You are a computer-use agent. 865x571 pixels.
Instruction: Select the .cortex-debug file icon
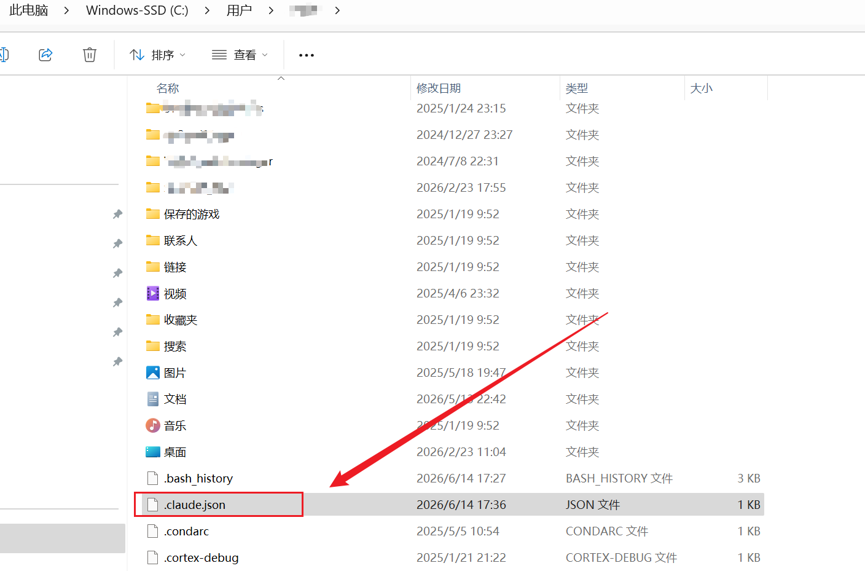(153, 558)
